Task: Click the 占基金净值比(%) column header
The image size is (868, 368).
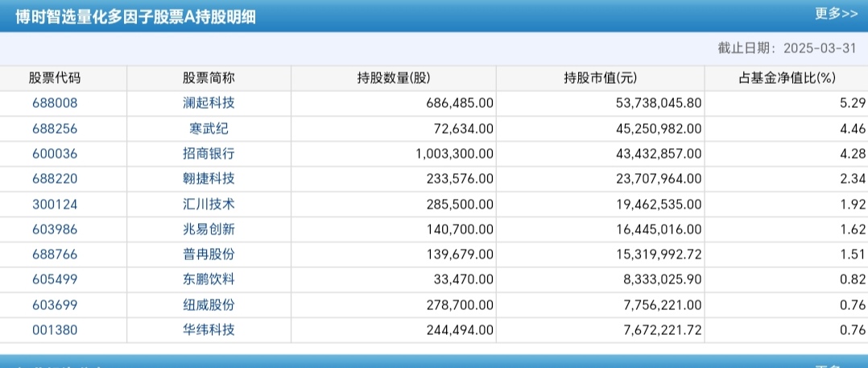Action: (x=787, y=78)
